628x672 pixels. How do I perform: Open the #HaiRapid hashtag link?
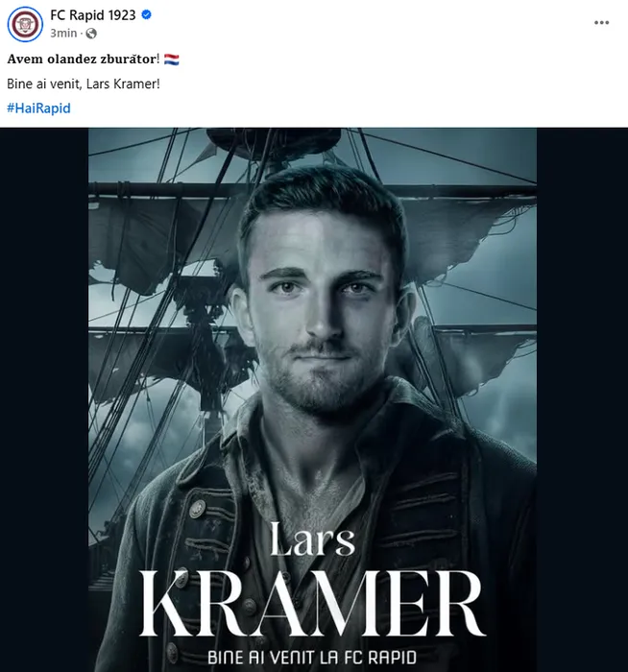[38, 108]
